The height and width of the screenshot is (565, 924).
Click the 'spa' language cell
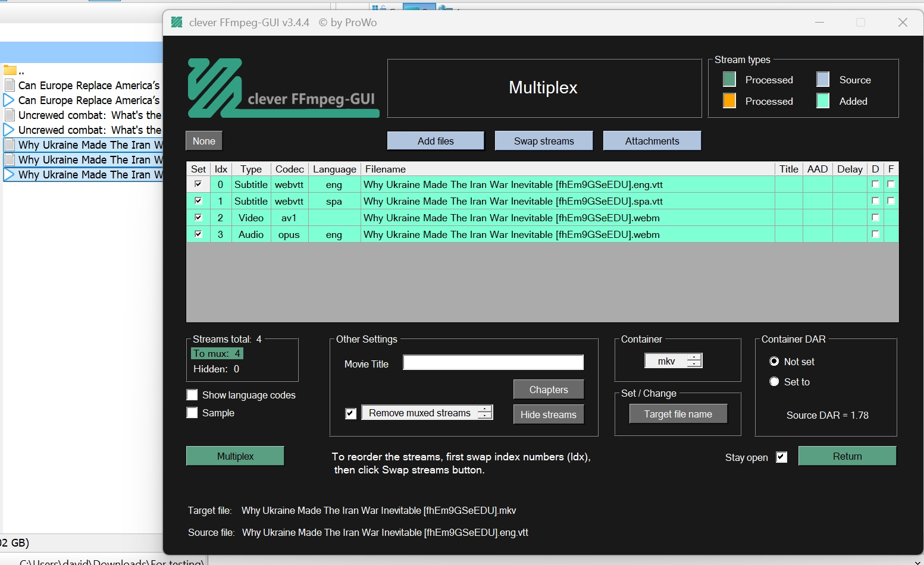pyautogui.click(x=334, y=201)
